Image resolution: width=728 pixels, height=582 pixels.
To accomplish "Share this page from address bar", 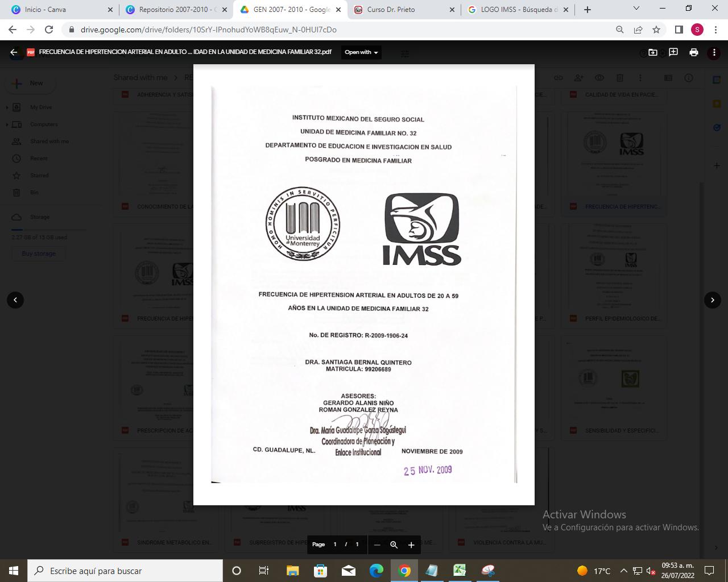I will click(x=638, y=30).
